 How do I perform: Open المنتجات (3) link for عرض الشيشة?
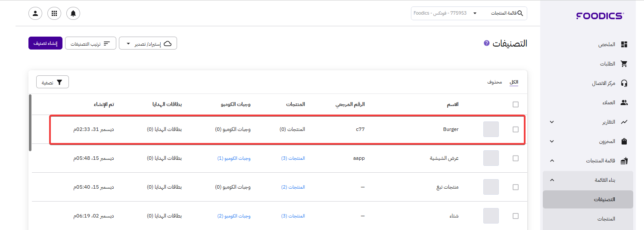293,158
